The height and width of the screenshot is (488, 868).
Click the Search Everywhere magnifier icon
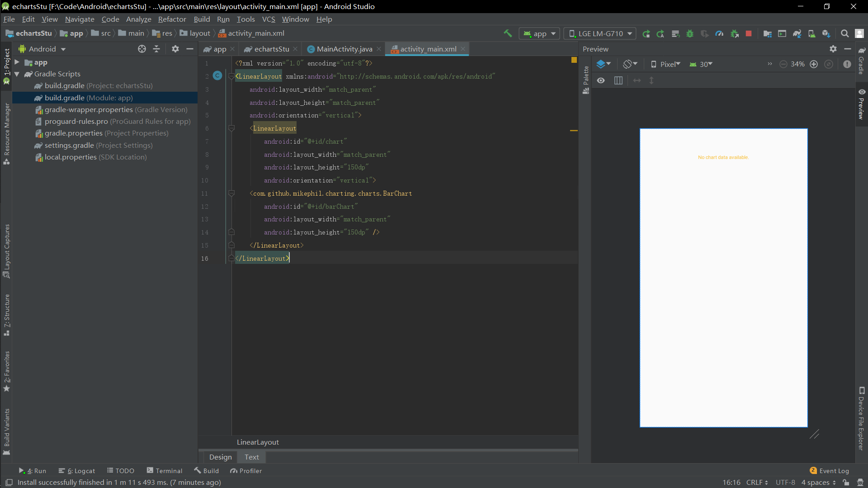click(844, 33)
